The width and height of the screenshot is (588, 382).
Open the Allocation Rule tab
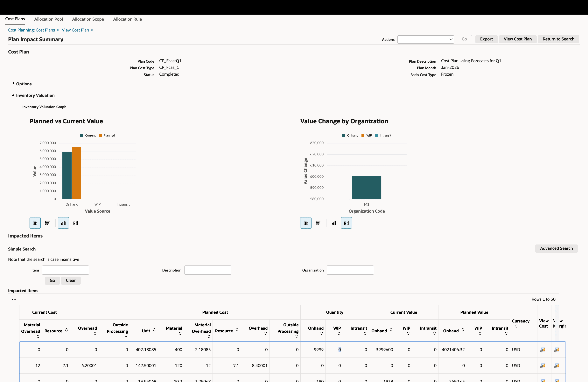pyautogui.click(x=127, y=19)
